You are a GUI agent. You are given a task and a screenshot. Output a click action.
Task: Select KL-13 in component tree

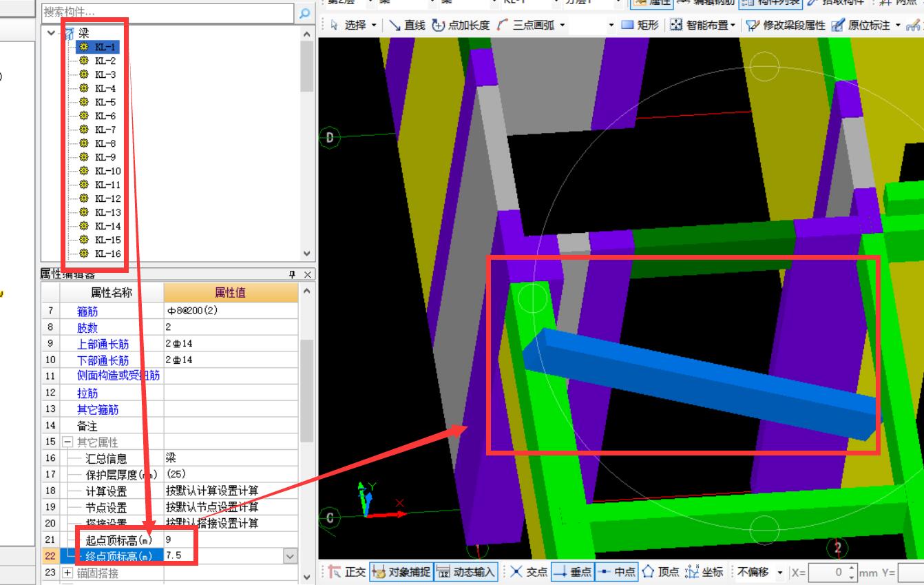coord(108,212)
